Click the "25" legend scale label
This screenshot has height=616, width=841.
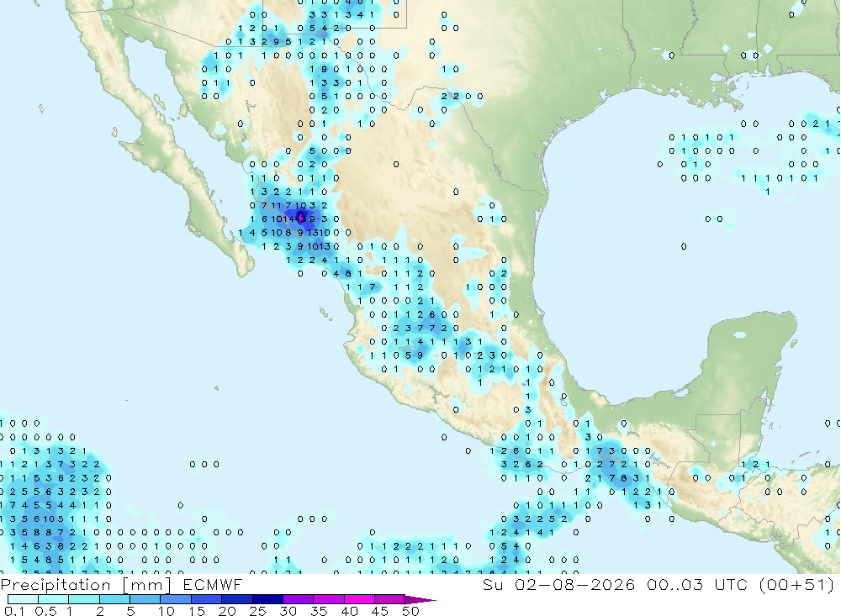coord(257,611)
